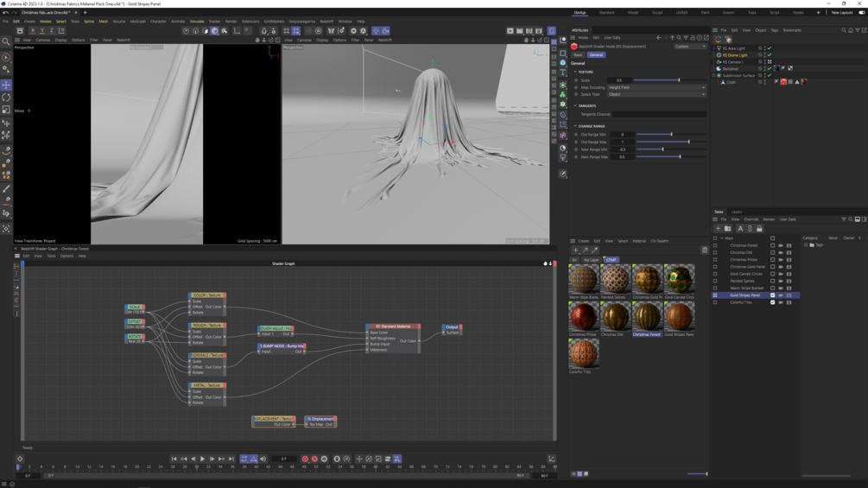Uncheck the Gold Stripes Panel take checkbox
Image resolution: width=868 pixels, height=488 pixels.
(773, 295)
